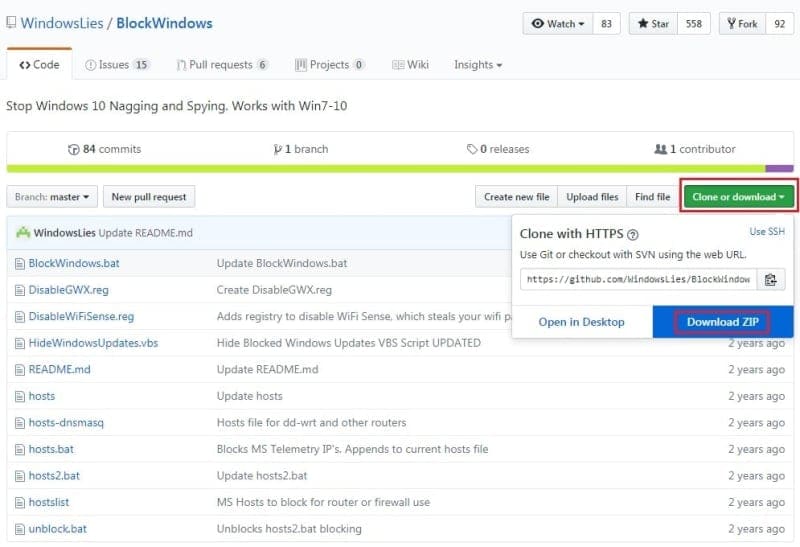Open the latest commit message Update README.md
The width and height of the screenshot is (800, 547).
(145, 233)
